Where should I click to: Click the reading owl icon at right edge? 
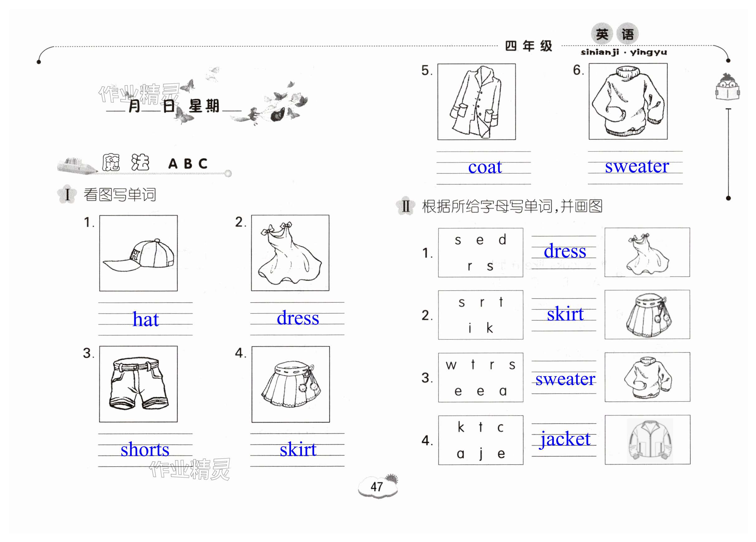coord(728,87)
